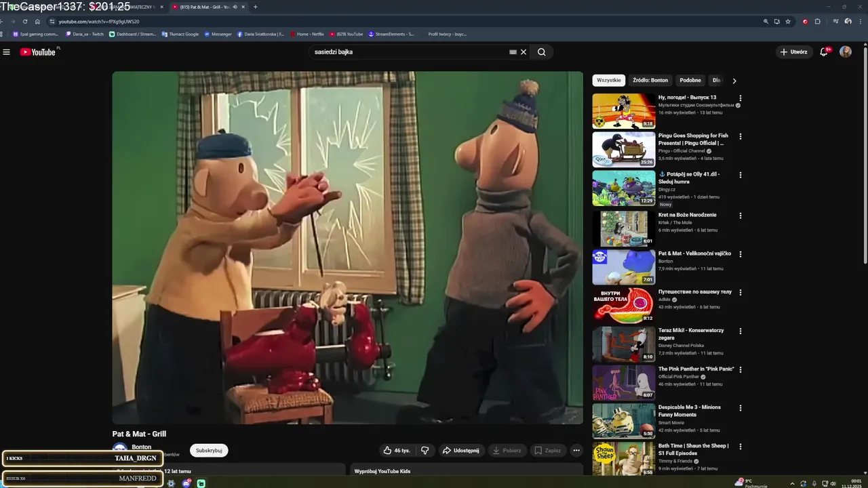Open the Ну, погоди! Выпуск 13 thumbnail

[x=624, y=111]
